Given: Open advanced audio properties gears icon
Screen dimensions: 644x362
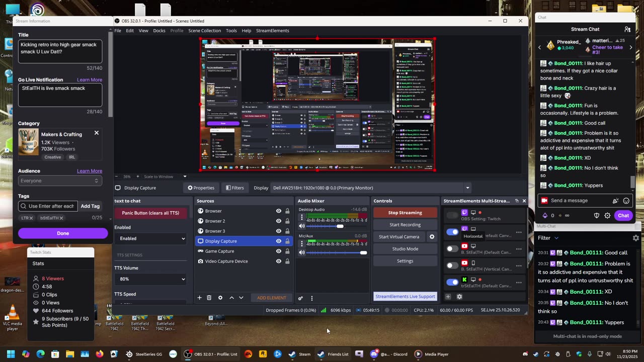Looking at the screenshot, I should [x=300, y=298].
